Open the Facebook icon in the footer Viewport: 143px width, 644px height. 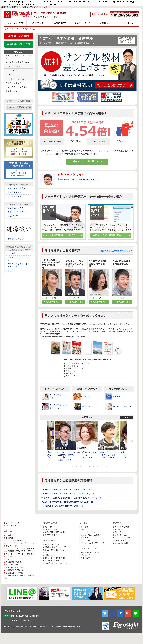tap(113, 613)
